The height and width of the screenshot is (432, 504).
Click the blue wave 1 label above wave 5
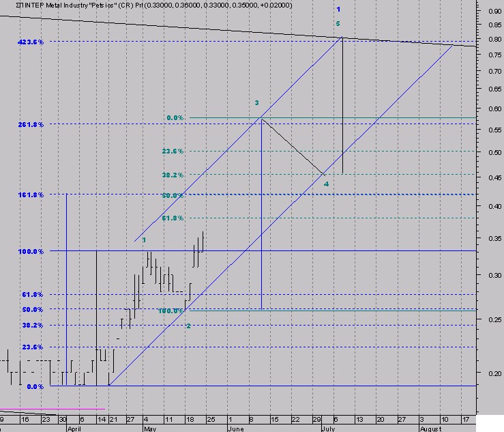pos(338,9)
